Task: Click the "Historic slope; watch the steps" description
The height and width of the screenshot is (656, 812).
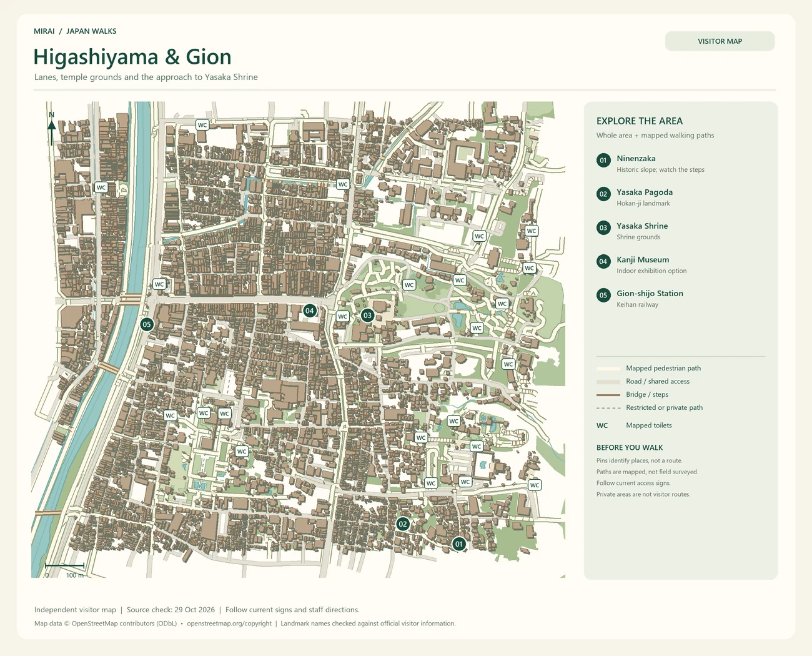Action: 660,170
